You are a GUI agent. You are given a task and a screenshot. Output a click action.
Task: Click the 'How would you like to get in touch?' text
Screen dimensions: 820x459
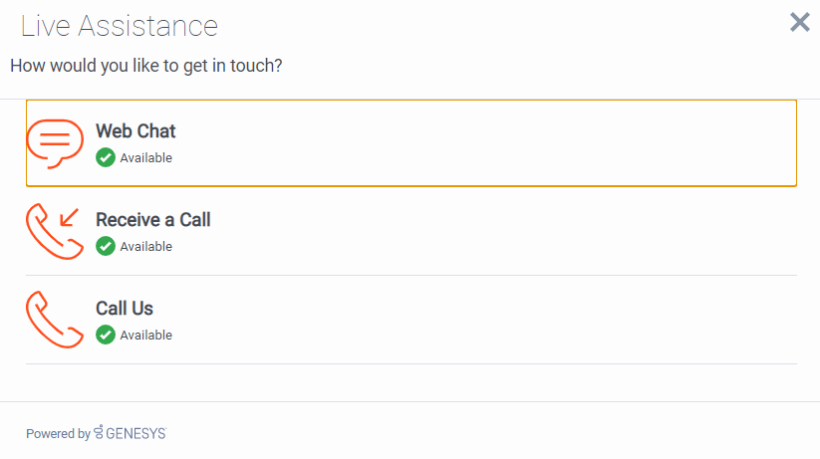146,66
